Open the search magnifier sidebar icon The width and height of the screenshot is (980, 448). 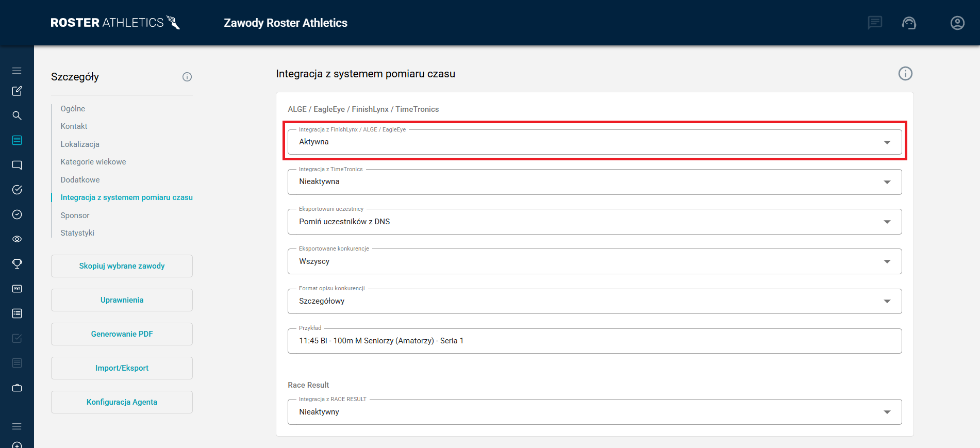click(17, 115)
